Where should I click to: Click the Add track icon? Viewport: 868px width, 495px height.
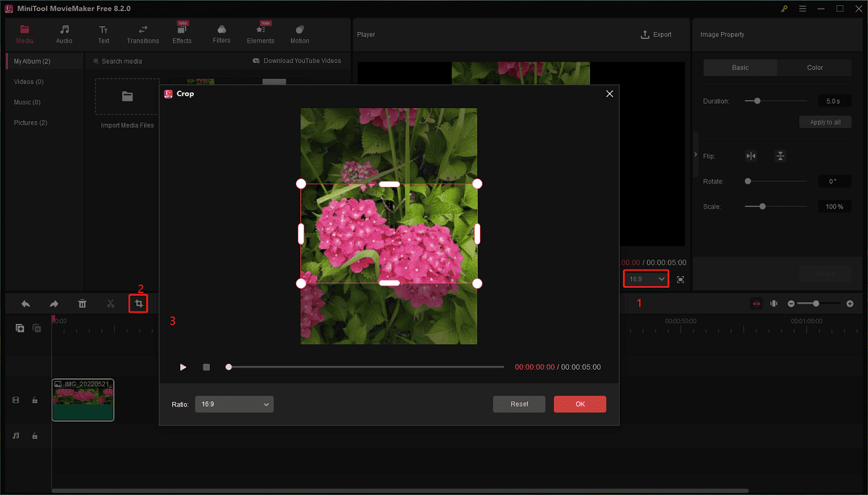(x=20, y=328)
